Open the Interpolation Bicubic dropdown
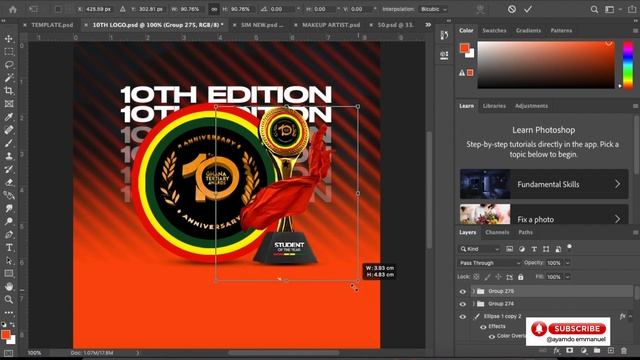 click(434, 9)
